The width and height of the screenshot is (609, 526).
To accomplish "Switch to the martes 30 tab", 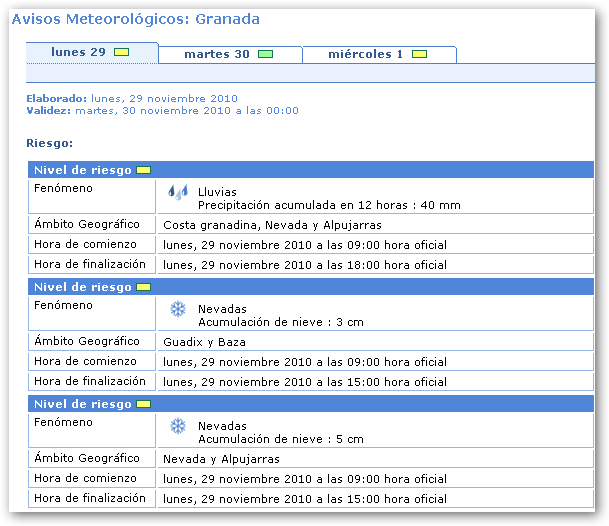I will point(217,54).
